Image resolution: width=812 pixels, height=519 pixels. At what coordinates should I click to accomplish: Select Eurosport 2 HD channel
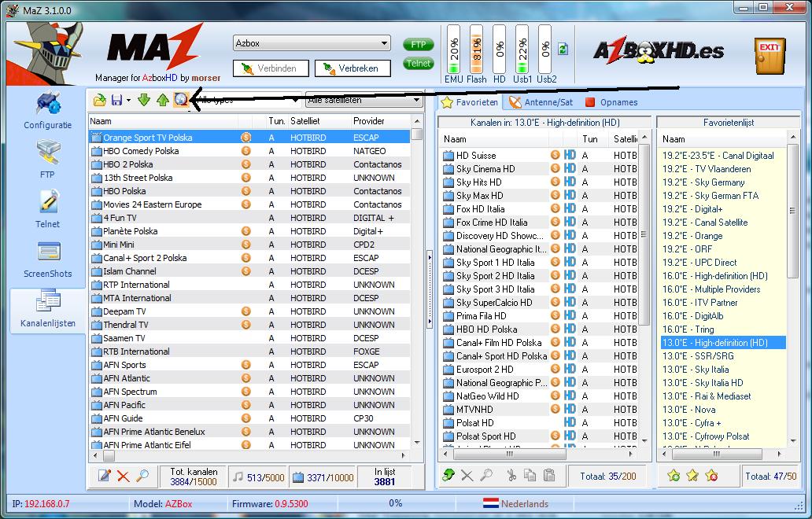click(539, 370)
